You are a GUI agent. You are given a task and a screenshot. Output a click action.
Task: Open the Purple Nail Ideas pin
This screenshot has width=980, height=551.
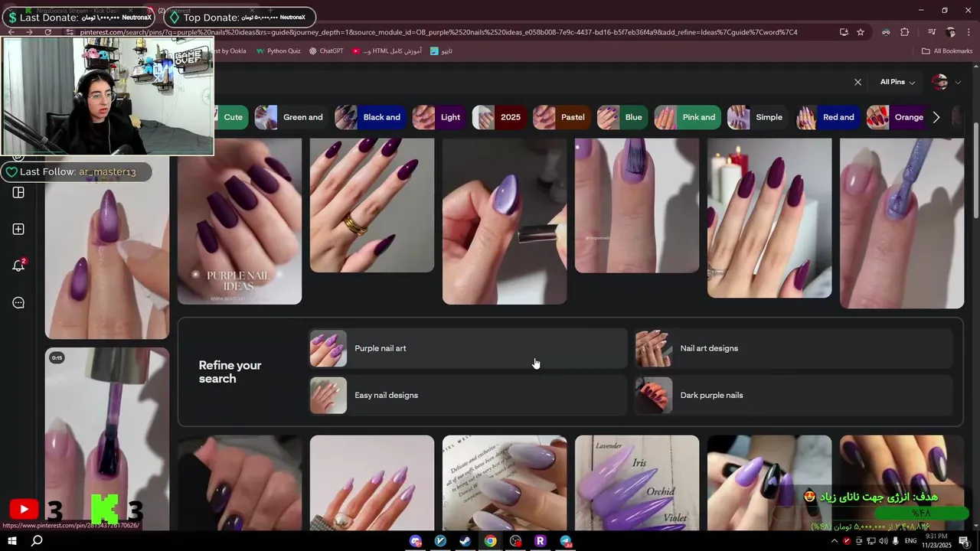240,221
